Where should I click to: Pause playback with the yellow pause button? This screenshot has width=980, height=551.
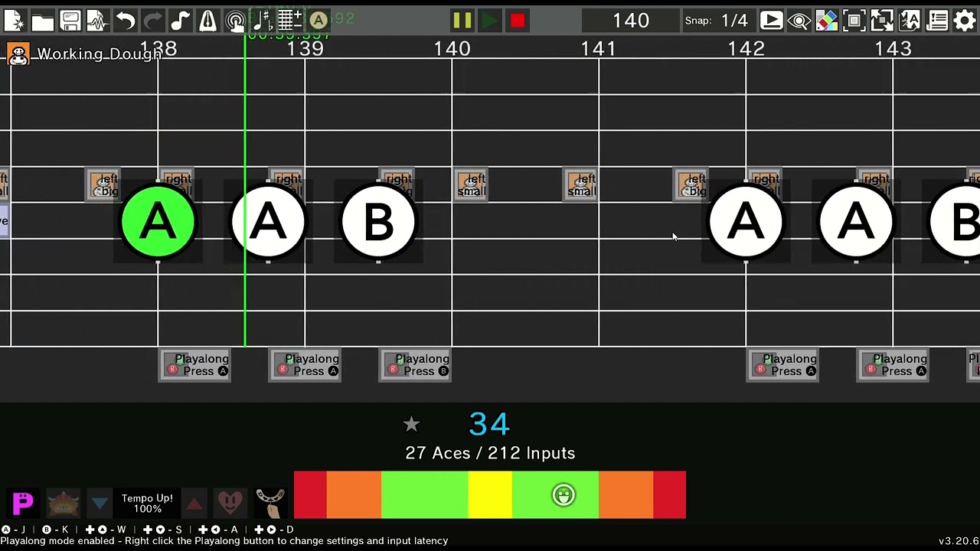coord(462,21)
